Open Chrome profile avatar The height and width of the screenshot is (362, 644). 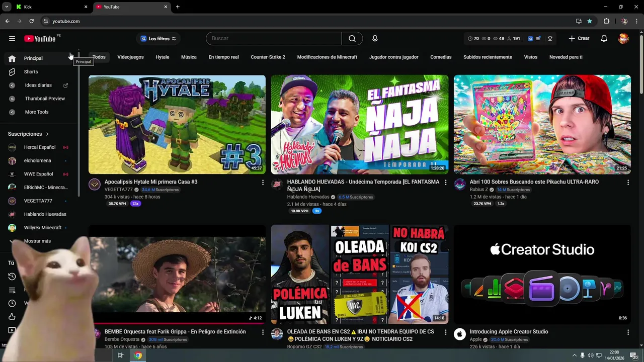click(624, 21)
